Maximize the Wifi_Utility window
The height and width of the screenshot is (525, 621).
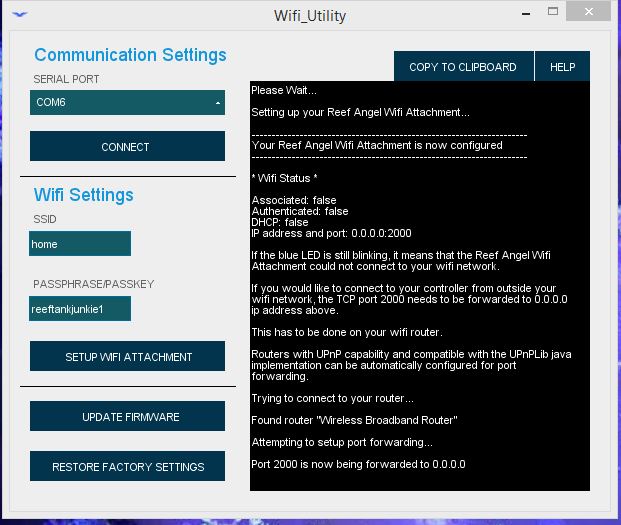(x=553, y=11)
